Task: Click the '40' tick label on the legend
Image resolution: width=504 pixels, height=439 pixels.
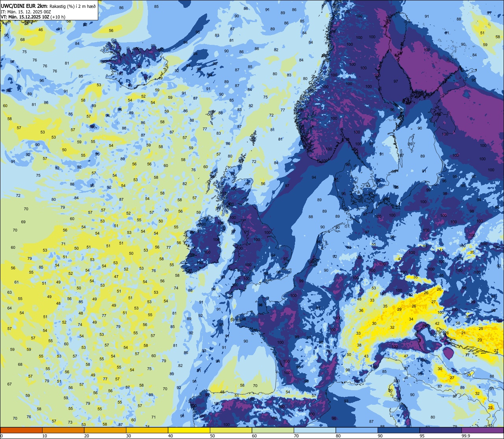Action: [x=170, y=436]
